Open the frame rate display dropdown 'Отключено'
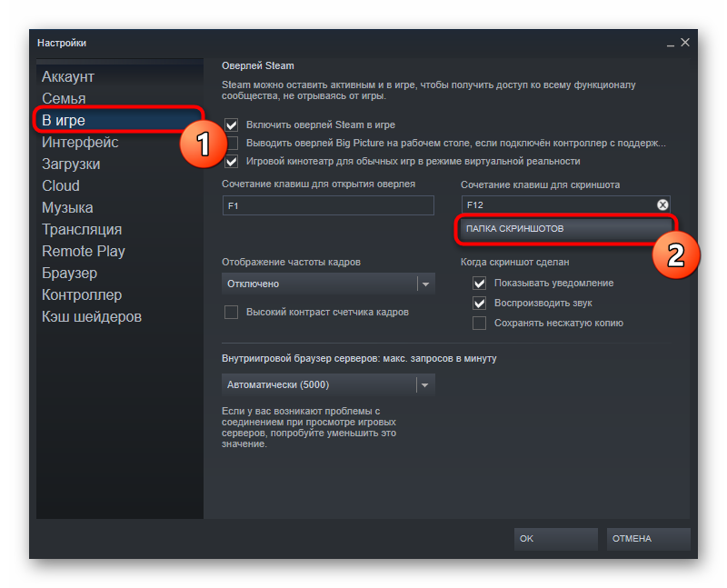727x588 pixels. [328, 284]
